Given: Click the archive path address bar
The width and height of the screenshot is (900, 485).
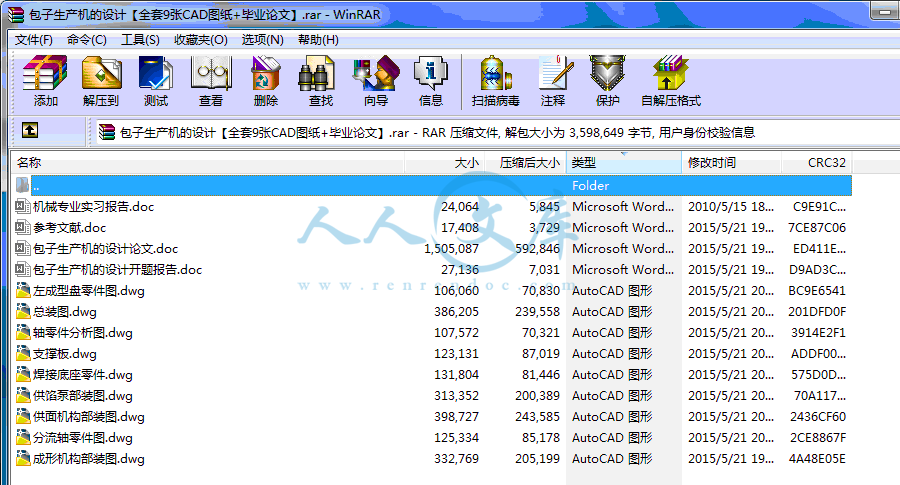Looking at the screenshot, I should click(x=496, y=133).
